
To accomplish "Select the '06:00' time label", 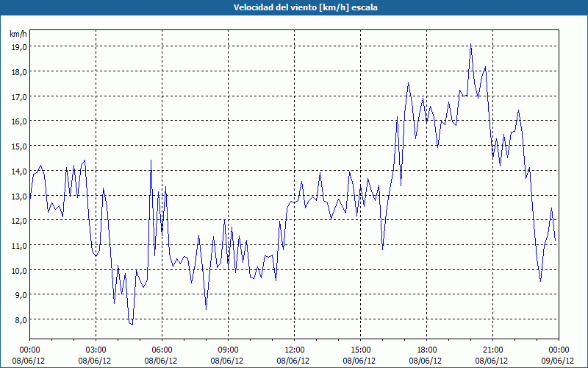I will (x=162, y=350).
